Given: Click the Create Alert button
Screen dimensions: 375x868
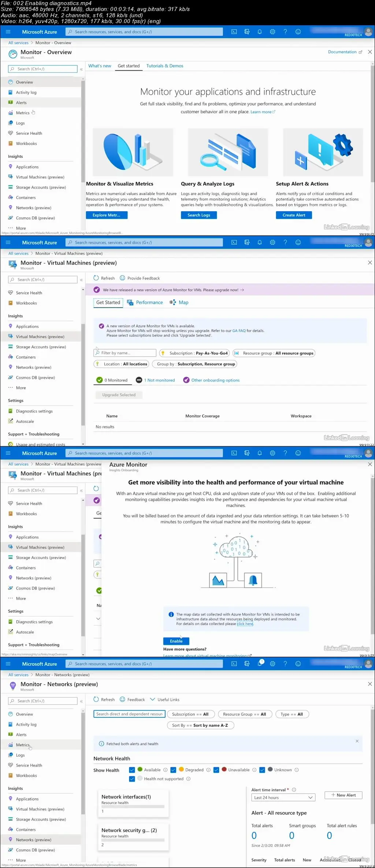Looking at the screenshot, I should click(294, 215).
